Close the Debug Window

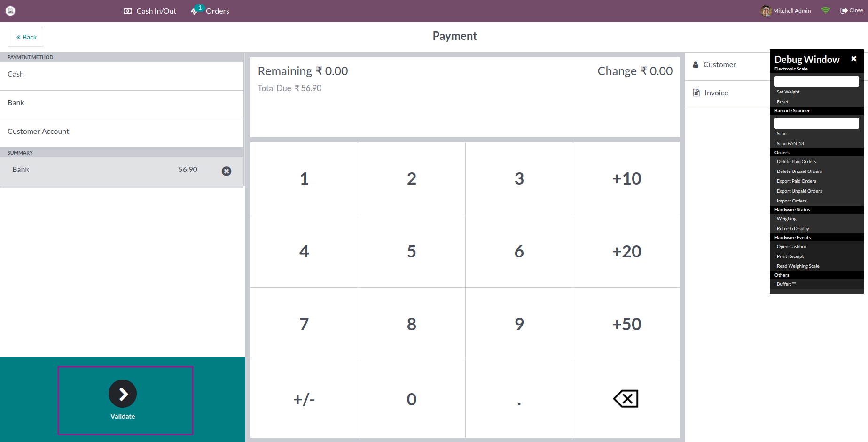click(853, 59)
